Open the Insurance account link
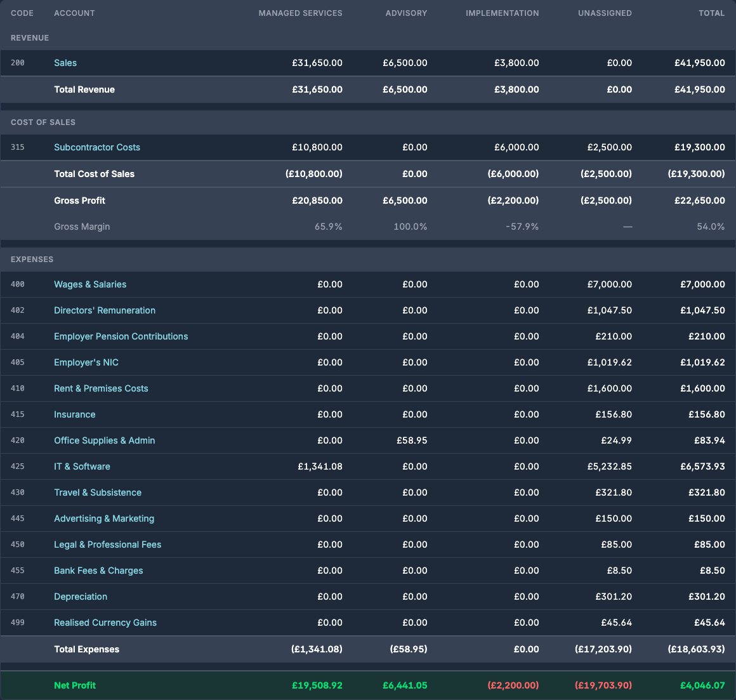This screenshot has height=700, width=736. click(75, 414)
